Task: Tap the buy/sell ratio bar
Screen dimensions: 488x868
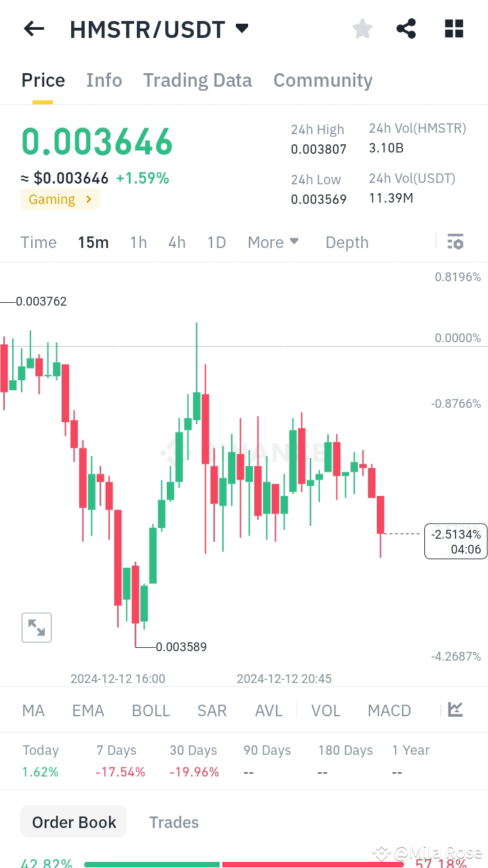Action: click(x=244, y=863)
